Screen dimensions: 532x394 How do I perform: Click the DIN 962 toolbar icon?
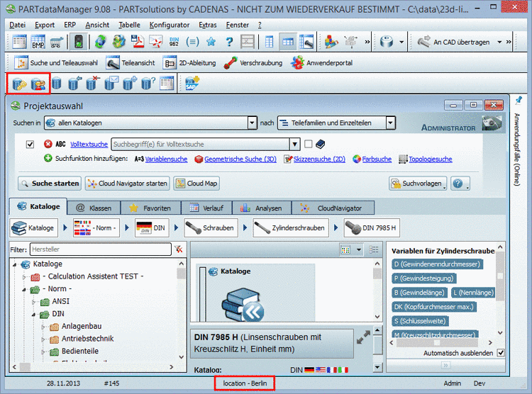(x=174, y=42)
